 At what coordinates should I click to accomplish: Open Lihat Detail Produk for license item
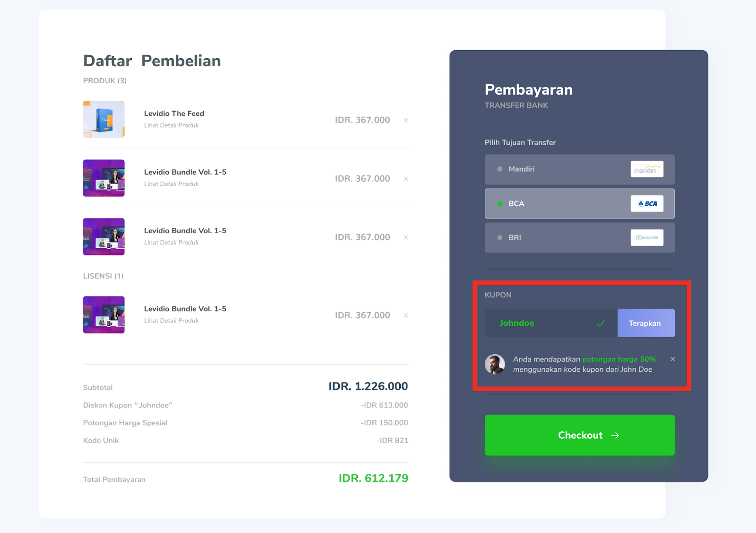172,321
